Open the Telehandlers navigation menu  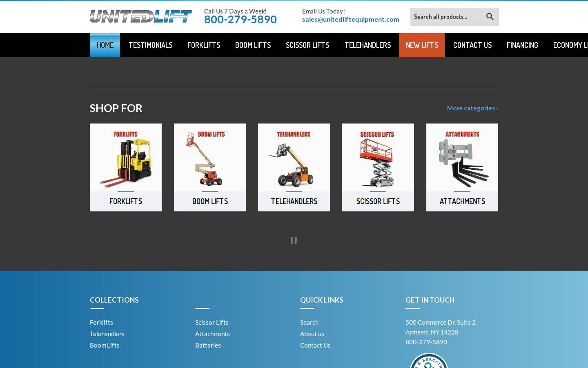pyautogui.click(x=368, y=45)
